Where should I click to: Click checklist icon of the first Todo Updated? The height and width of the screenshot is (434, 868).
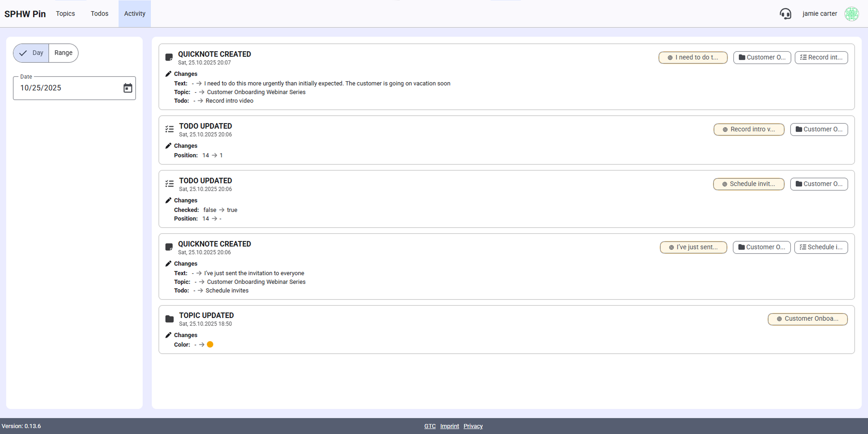(x=169, y=129)
